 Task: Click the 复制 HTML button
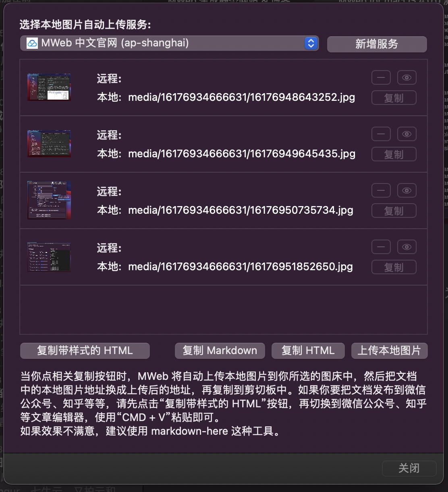[x=308, y=350]
